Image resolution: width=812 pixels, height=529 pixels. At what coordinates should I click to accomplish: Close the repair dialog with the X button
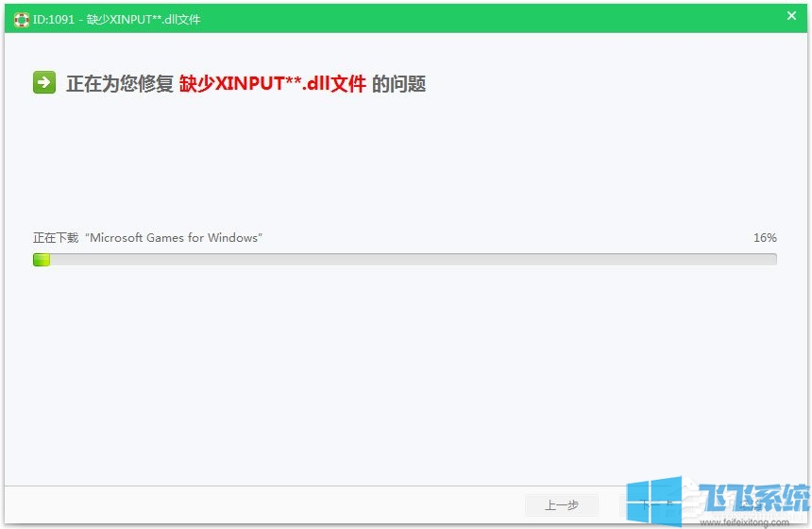click(x=791, y=16)
